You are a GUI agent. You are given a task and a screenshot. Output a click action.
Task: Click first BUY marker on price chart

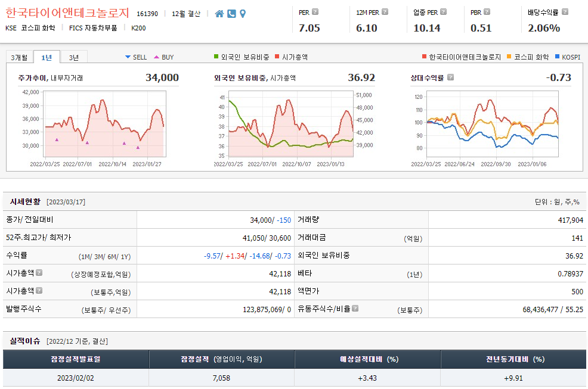tap(57, 140)
